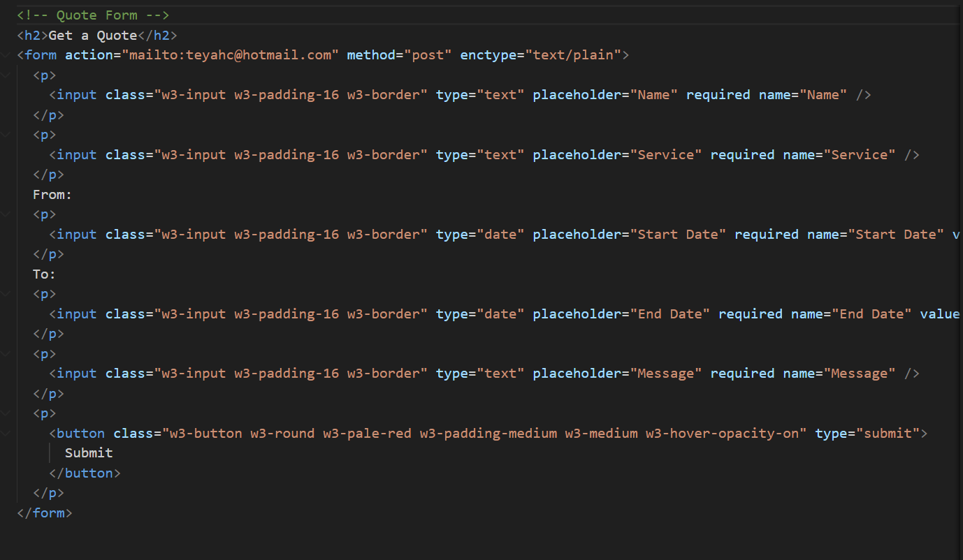Click the closing form tag
963x560 pixels.
(44, 513)
